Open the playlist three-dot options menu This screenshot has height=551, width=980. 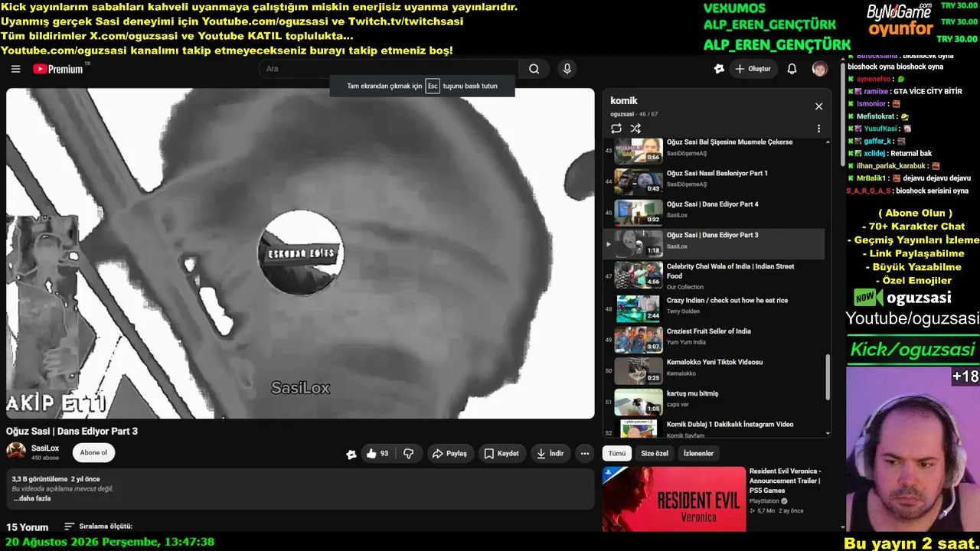[x=818, y=129]
